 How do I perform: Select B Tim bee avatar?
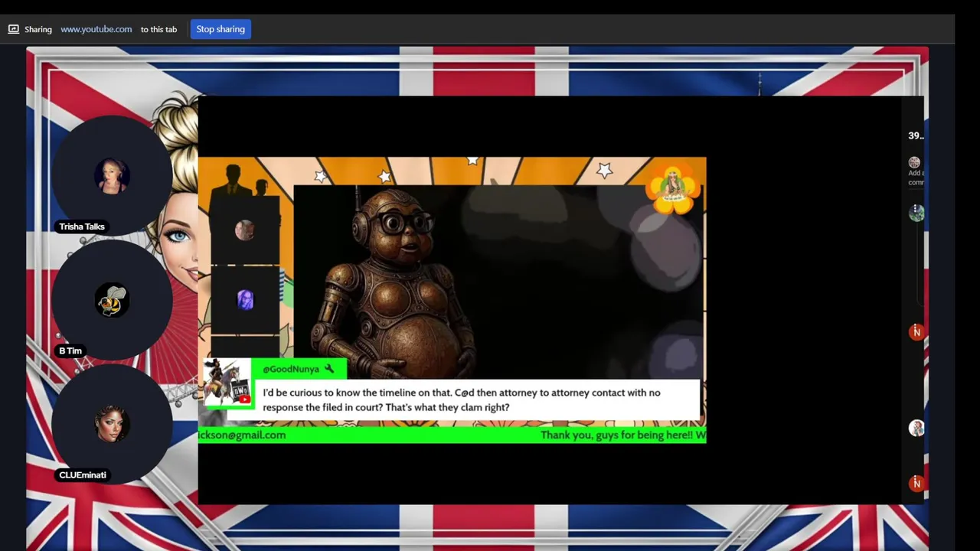pos(112,300)
